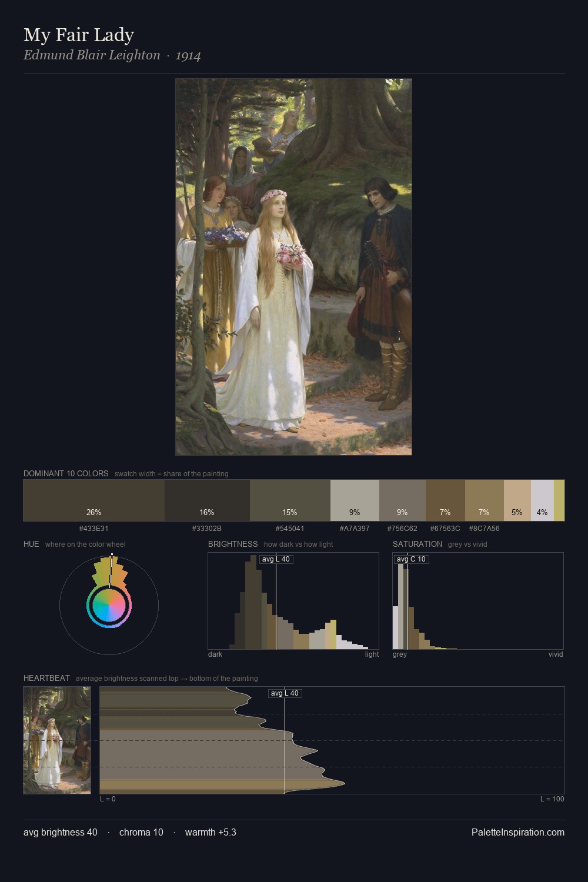The width and height of the screenshot is (588, 882).
Task: Click the hex code #A7A397
Action: (x=355, y=529)
